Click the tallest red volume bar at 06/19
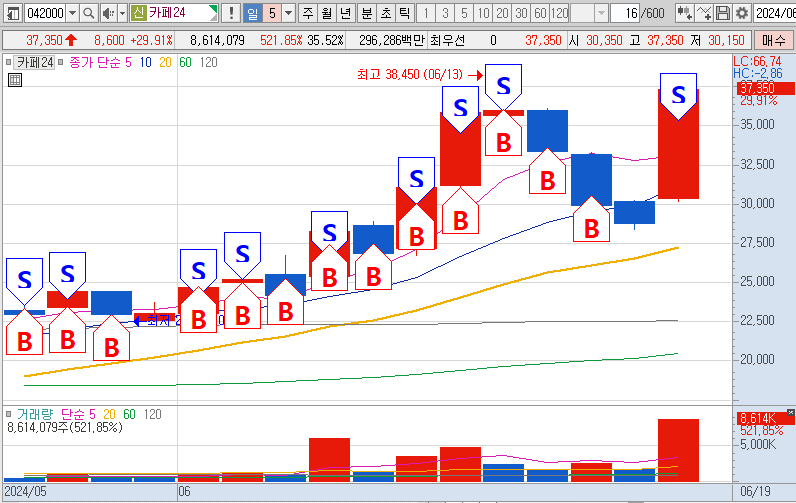 [678, 450]
